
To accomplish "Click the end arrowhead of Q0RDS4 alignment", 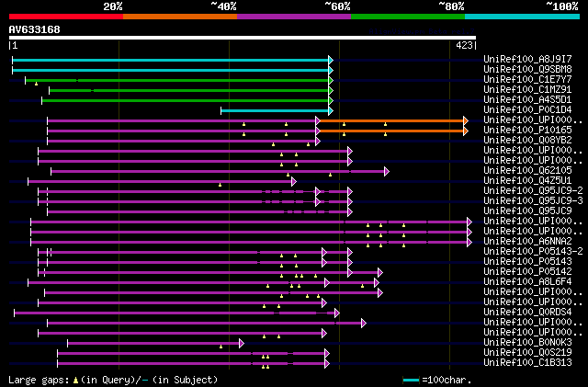I will (337, 313).
